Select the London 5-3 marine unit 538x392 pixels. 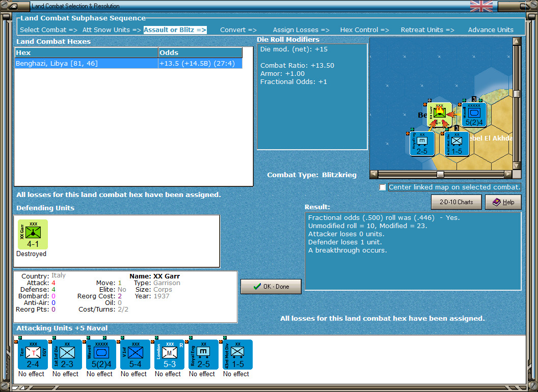(x=169, y=355)
